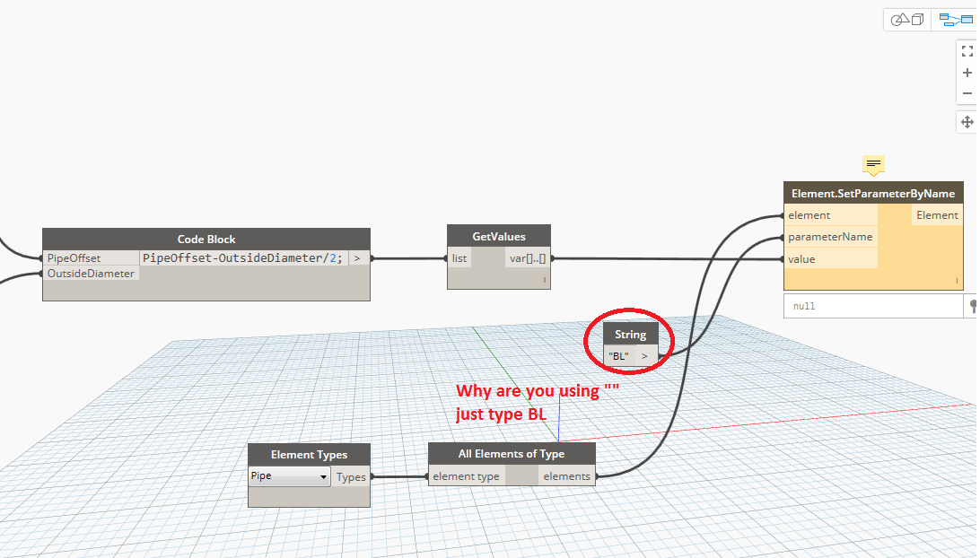
Task: Select the String node header
Action: tap(631, 335)
